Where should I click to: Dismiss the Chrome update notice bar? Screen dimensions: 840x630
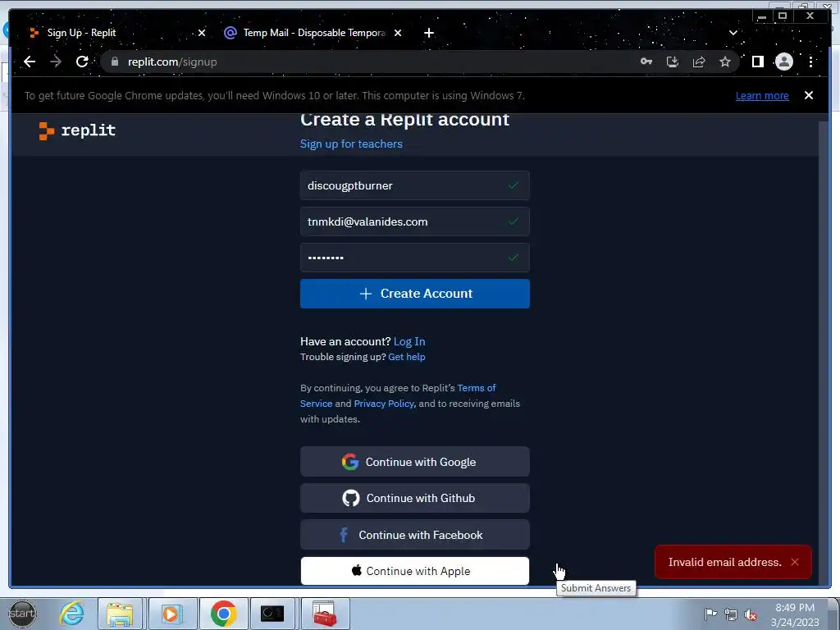pos(808,95)
